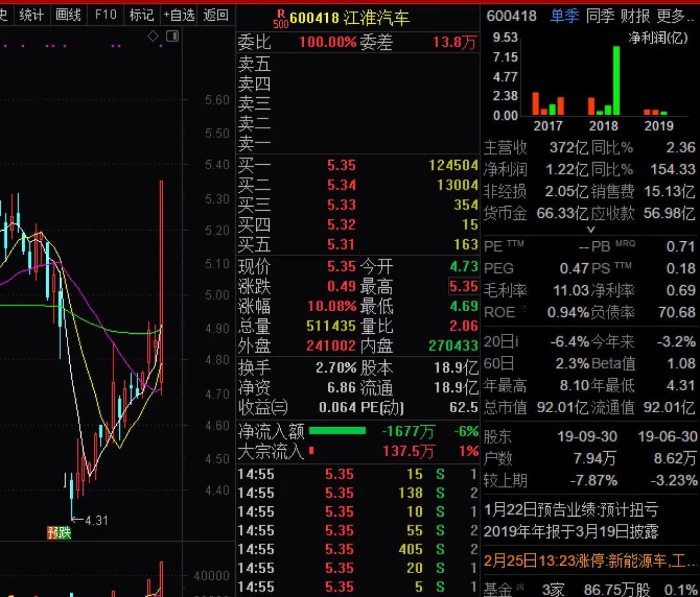This screenshot has width=700, height=597.
Task: Select 买三 price 5.33
Action: point(342,204)
